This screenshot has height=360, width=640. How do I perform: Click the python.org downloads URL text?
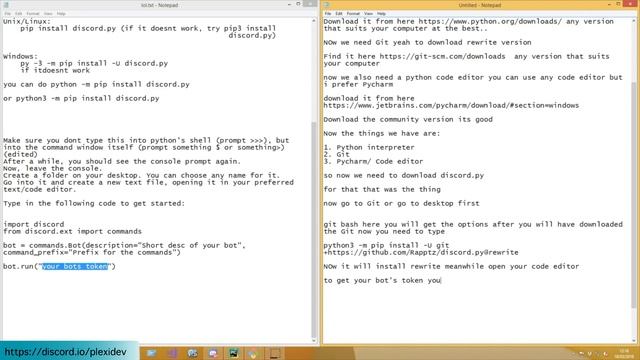coord(491,21)
